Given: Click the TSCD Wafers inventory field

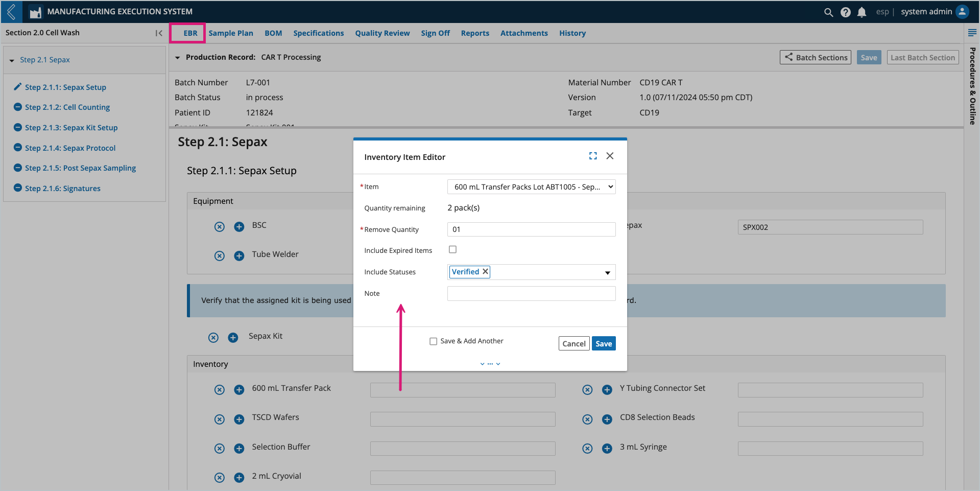Looking at the screenshot, I should [x=463, y=419].
